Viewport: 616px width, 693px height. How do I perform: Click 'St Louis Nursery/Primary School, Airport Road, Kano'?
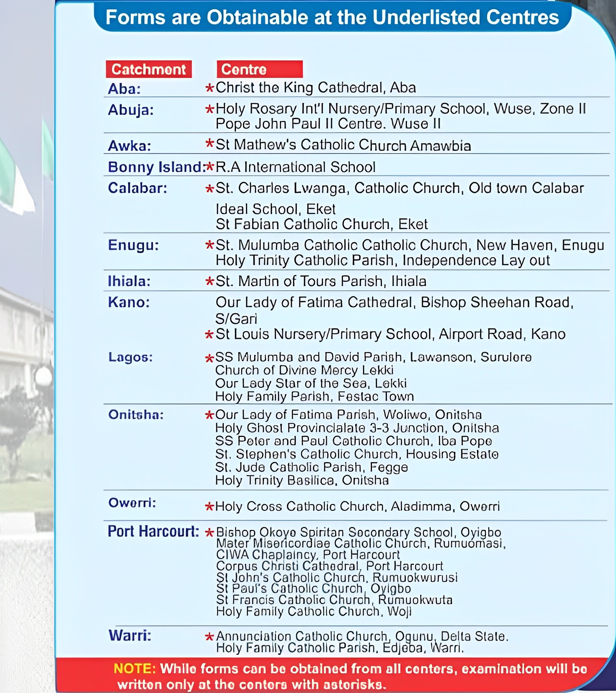pos(390,334)
